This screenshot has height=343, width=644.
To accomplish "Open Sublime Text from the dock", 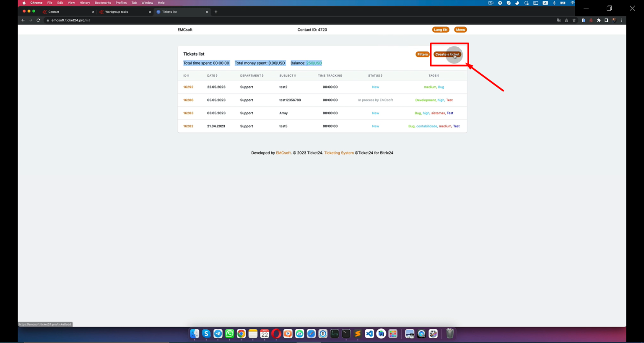I will (x=357, y=333).
